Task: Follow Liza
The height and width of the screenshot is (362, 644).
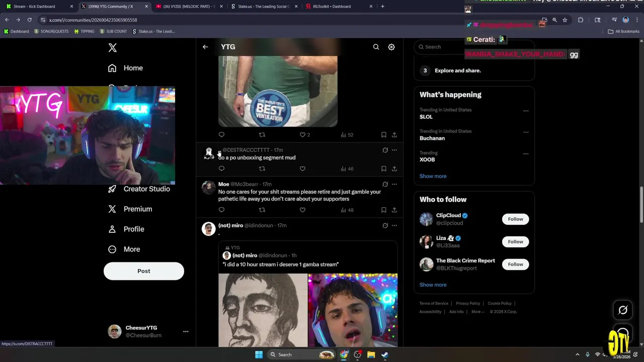Action: pyautogui.click(x=515, y=242)
